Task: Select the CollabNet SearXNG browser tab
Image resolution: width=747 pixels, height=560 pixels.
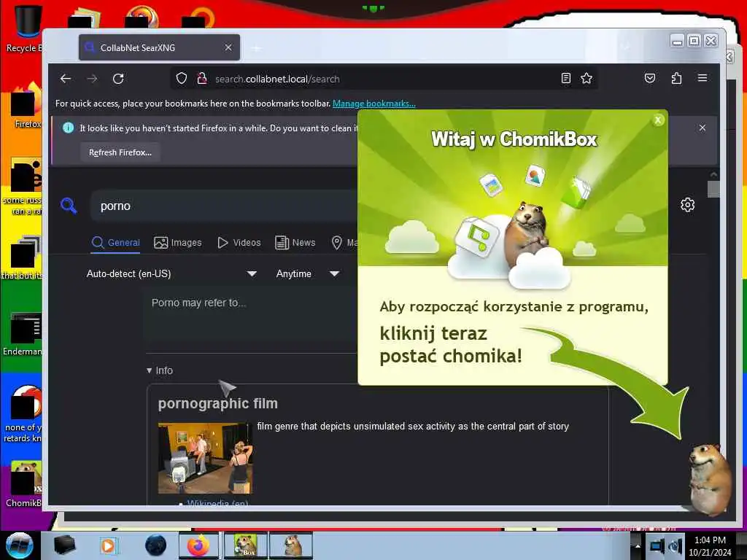Action: pos(159,47)
